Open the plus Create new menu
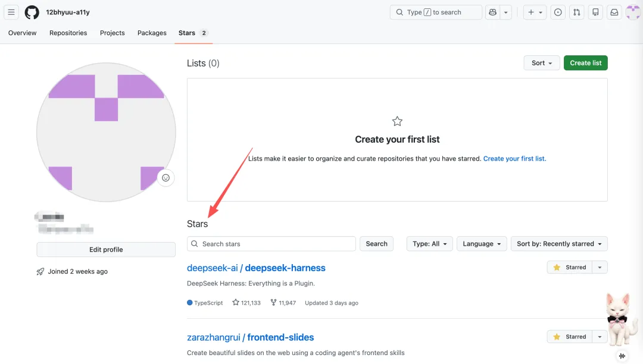Image resolution: width=643 pixels, height=364 pixels. 535,12
